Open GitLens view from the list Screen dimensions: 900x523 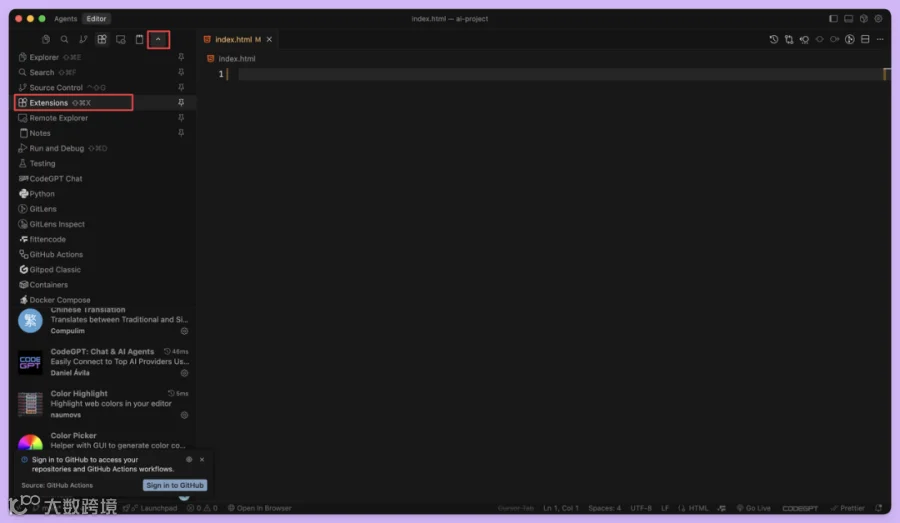[102, 209]
